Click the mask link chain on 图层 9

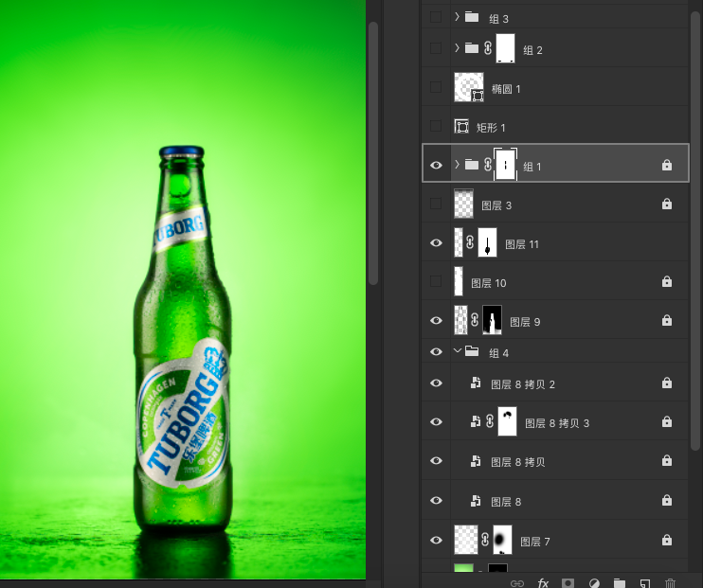(475, 320)
